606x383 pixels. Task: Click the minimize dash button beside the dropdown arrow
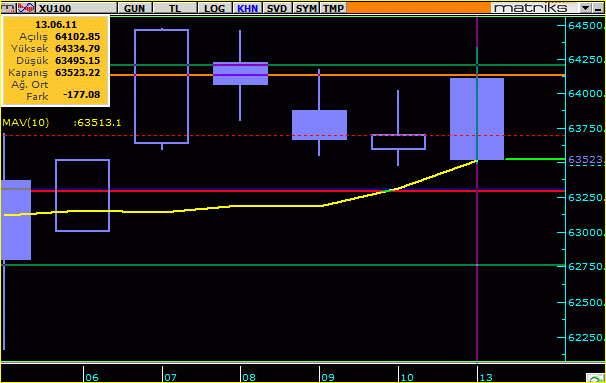click(598, 8)
